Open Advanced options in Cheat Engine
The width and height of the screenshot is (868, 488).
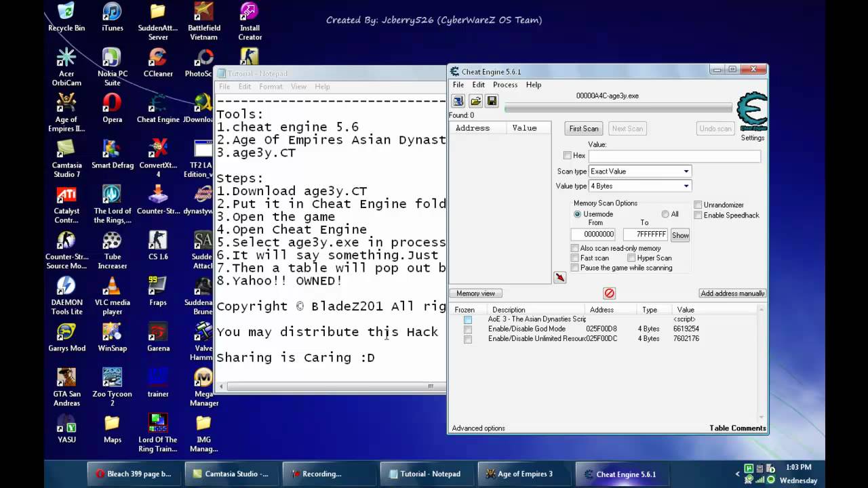(479, 428)
